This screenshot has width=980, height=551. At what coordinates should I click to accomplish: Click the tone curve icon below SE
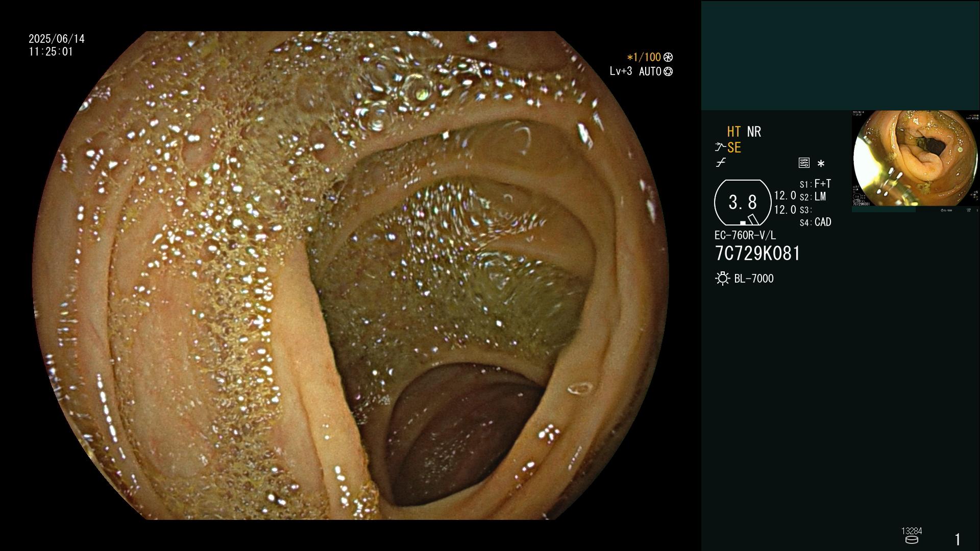point(721,163)
